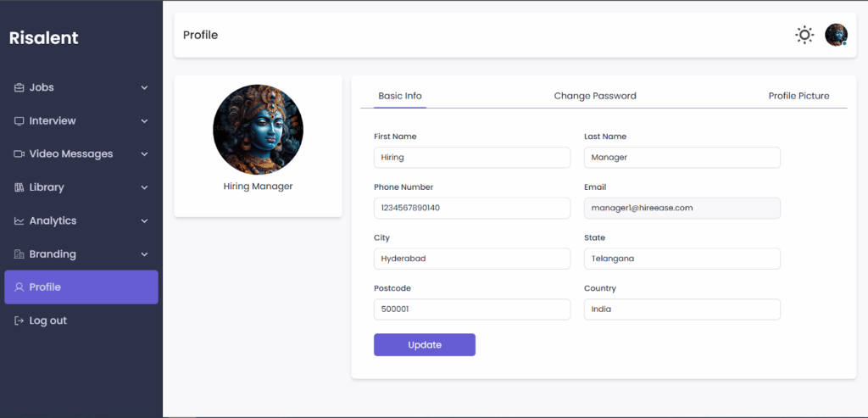Open the Profile sidebar item
The image size is (868, 418).
81,287
